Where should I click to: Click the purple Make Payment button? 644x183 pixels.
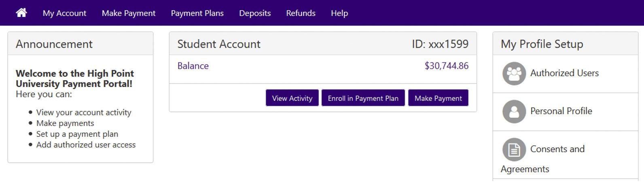coord(438,98)
